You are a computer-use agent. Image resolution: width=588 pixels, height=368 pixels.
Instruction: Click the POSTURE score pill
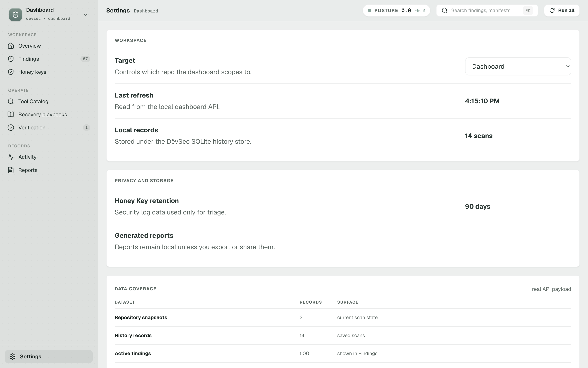[x=396, y=10]
